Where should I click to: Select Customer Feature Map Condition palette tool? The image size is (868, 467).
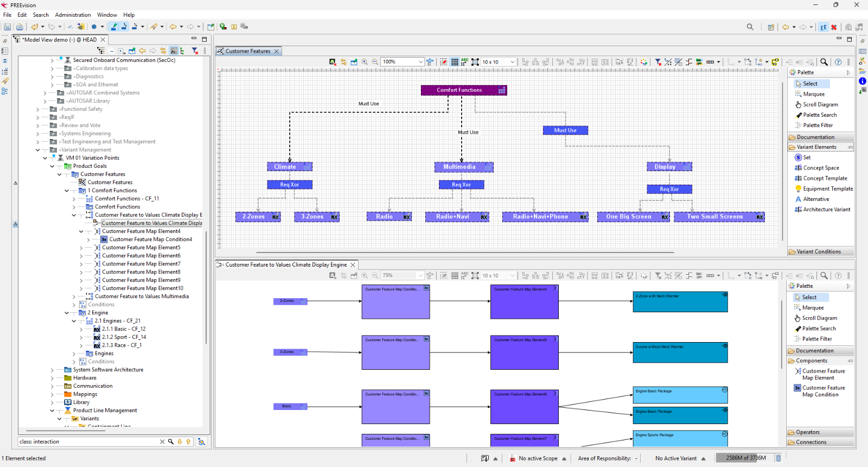tap(819, 391)
